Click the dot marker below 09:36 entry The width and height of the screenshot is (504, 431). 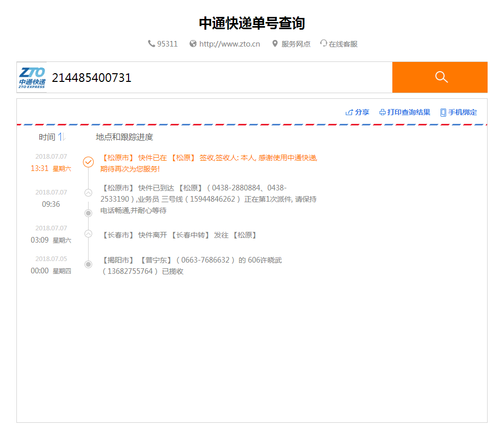[89, 213]
